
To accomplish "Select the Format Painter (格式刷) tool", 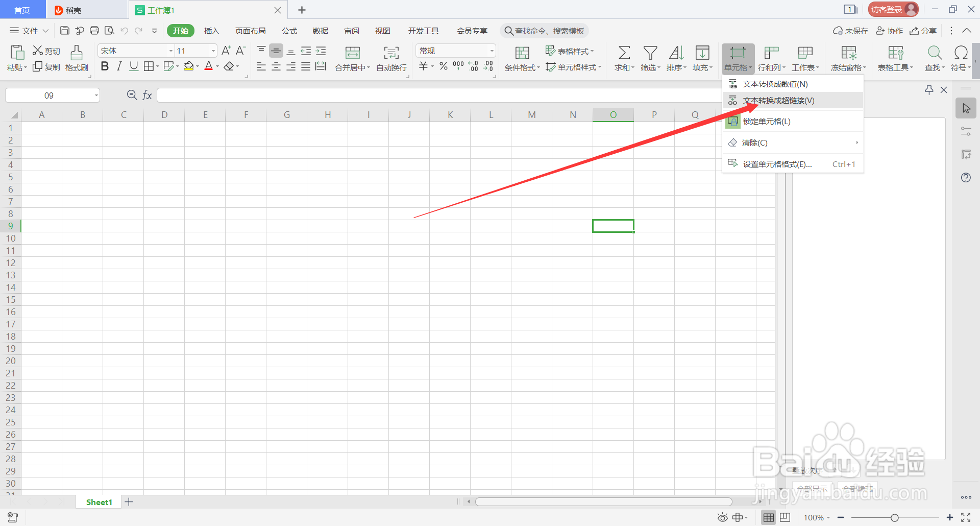I will click(x=76, y=58).
